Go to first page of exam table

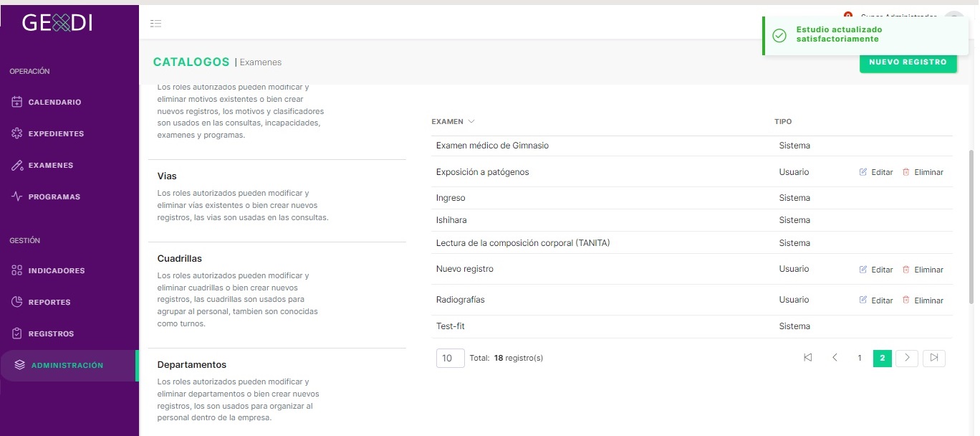tap(808, 358)
